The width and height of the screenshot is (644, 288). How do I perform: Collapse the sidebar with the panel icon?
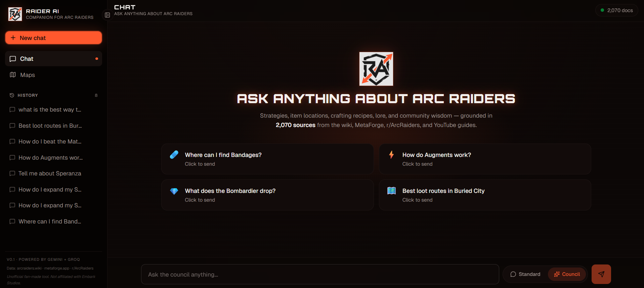pyautogui.click(x=108, y=15)
